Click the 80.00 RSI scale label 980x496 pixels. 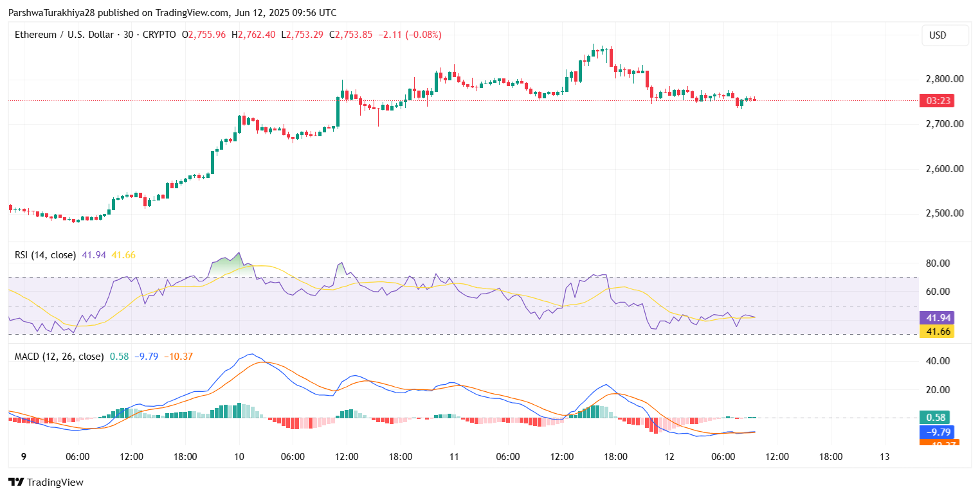tap(939, 263)
